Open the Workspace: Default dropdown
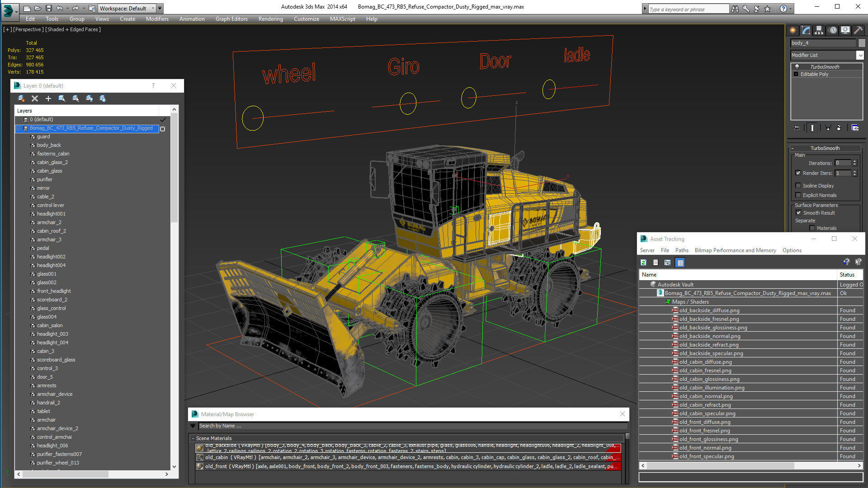This screenshot has width=868, height=488. coord(126,8)
